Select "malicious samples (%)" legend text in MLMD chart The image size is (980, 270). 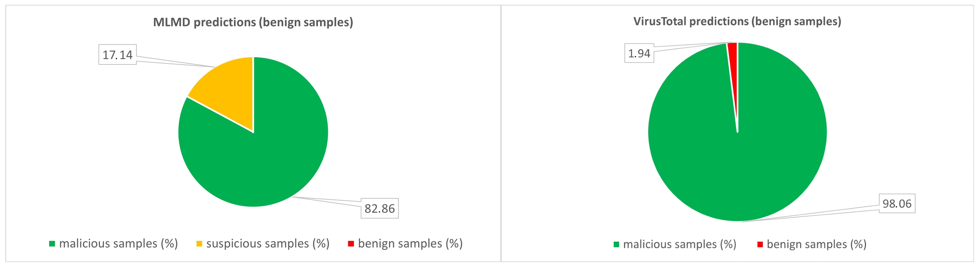pos(118,244)
